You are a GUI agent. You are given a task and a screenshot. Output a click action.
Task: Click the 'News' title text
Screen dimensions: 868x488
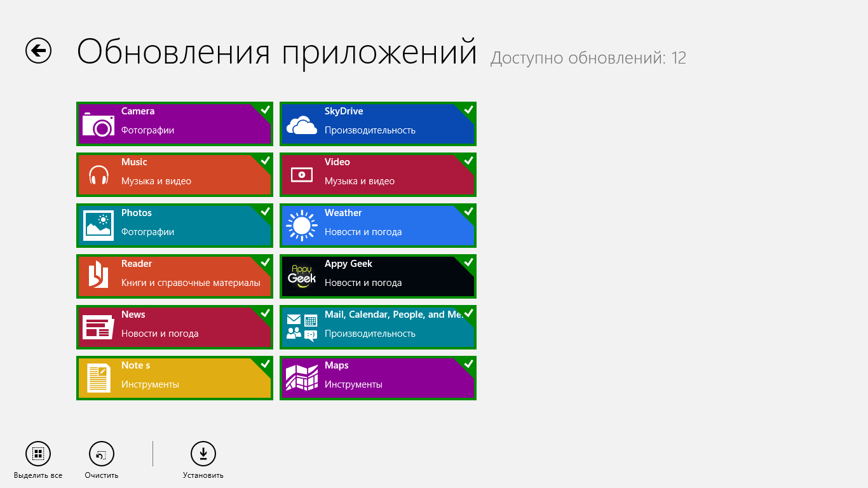click(x=133, y=315)
